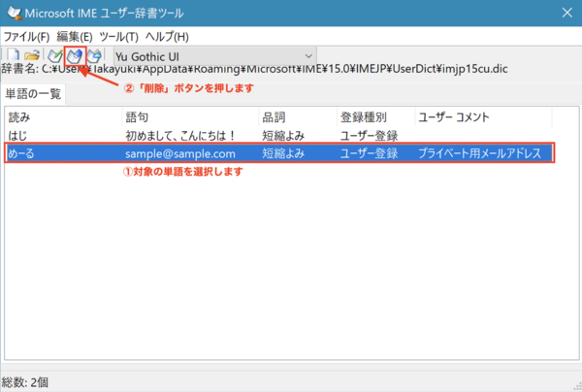Select the 単語の一覧 tab
The height and width of the screenshot is (392, 582).
click(x=33, y=94)
